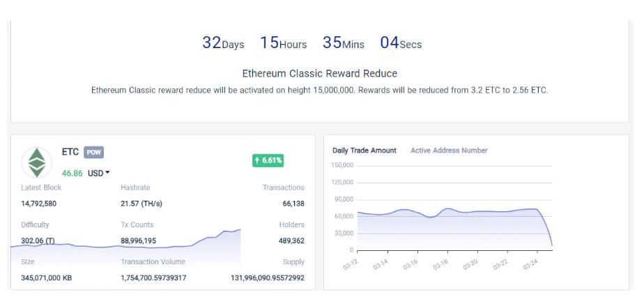Select the Daily Trade Amount tab

[365, 151]
